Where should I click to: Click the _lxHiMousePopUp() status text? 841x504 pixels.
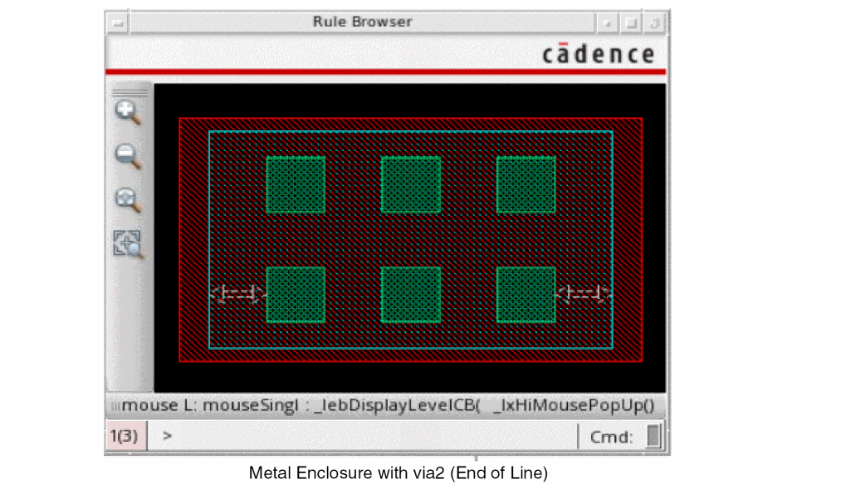pyautogui.click(x=574, y=405)
